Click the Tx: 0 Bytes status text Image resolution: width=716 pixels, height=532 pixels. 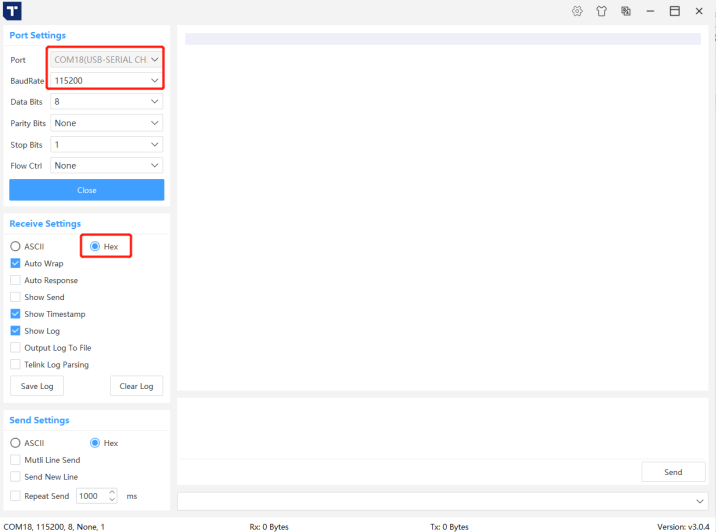449,527
